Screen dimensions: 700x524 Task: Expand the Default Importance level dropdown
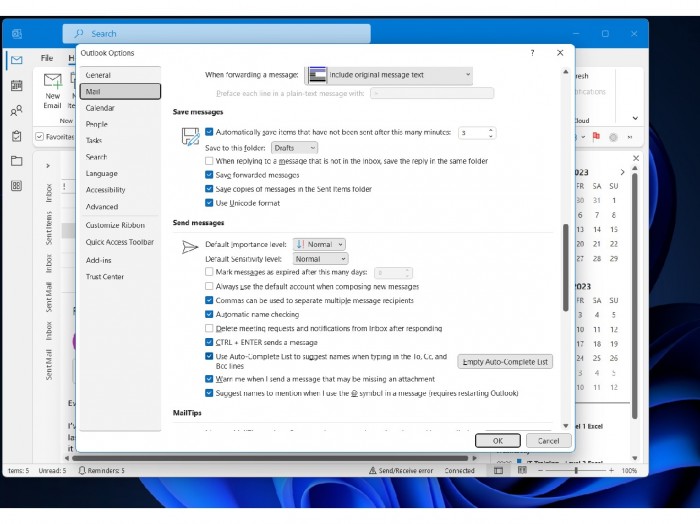(x=319, y=244)
